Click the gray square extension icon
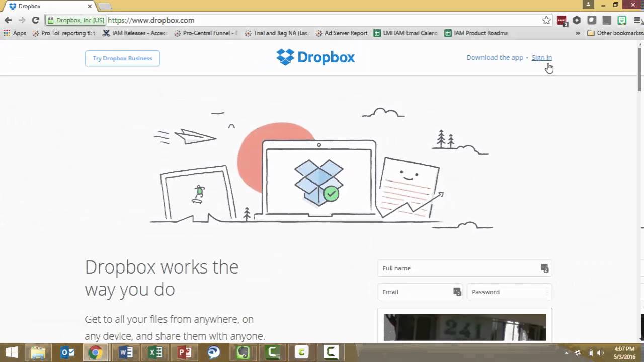This screenshot has height=362, width=644. pos(607,20)
